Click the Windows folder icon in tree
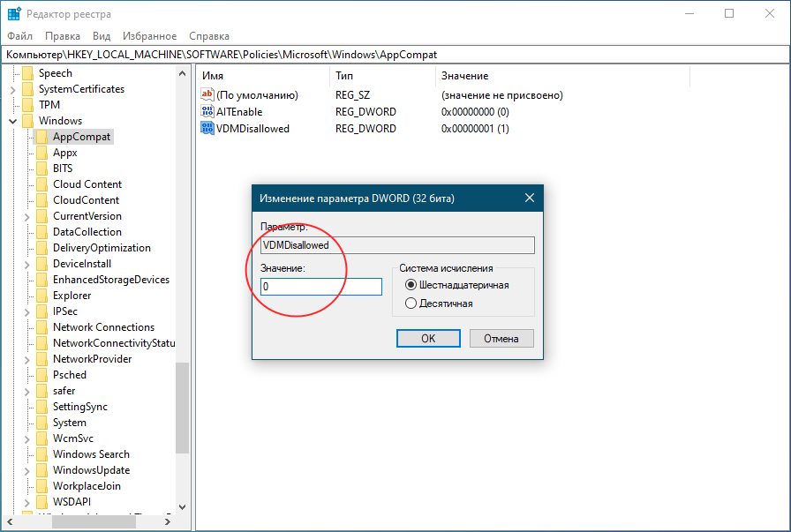 pyautogui.click(x=28, y=121)
